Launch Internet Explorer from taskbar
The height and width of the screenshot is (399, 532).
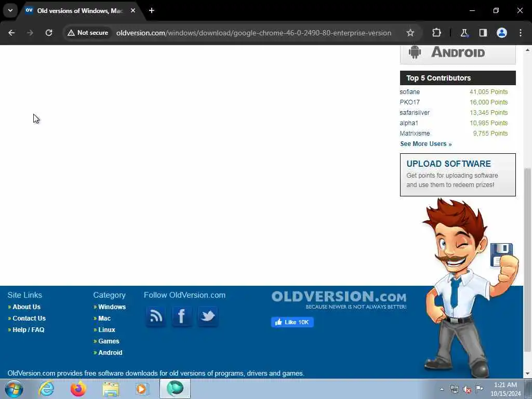click(x=46, y=389)
